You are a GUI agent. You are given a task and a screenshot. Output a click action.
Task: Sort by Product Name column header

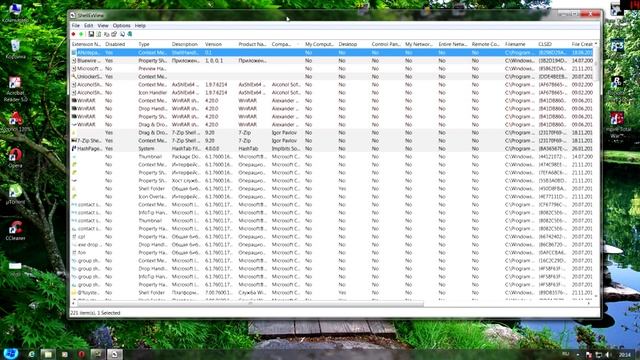point(253,44)
